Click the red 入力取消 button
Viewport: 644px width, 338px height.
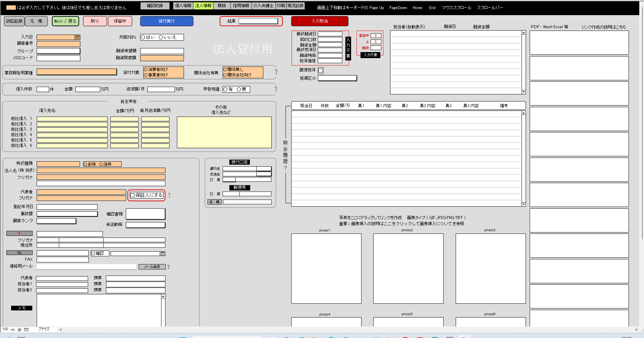[x=320, y=21]
